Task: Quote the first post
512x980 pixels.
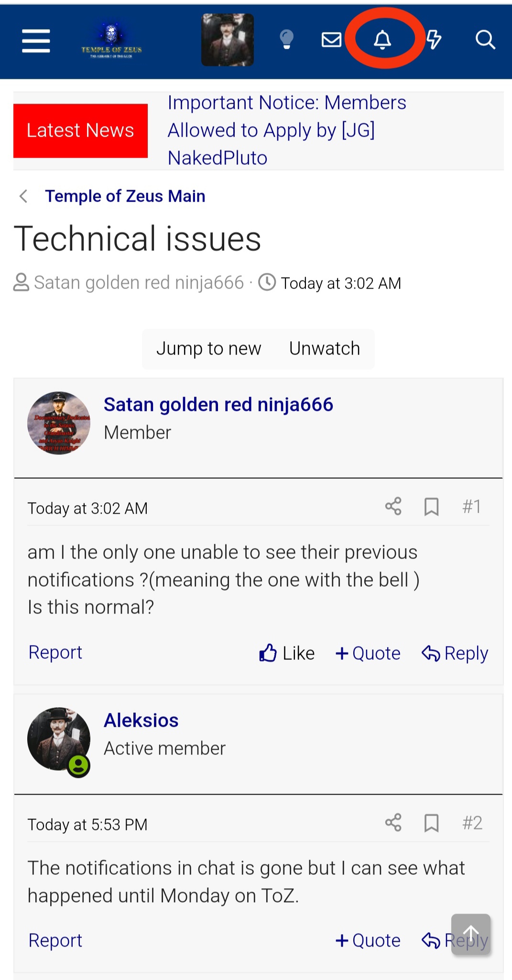Action: [x=368, y=653]
